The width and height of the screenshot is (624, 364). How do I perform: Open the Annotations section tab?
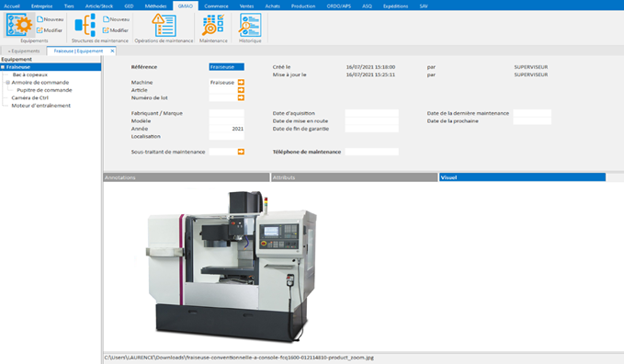pyautogui.click(x=187, y=177)
